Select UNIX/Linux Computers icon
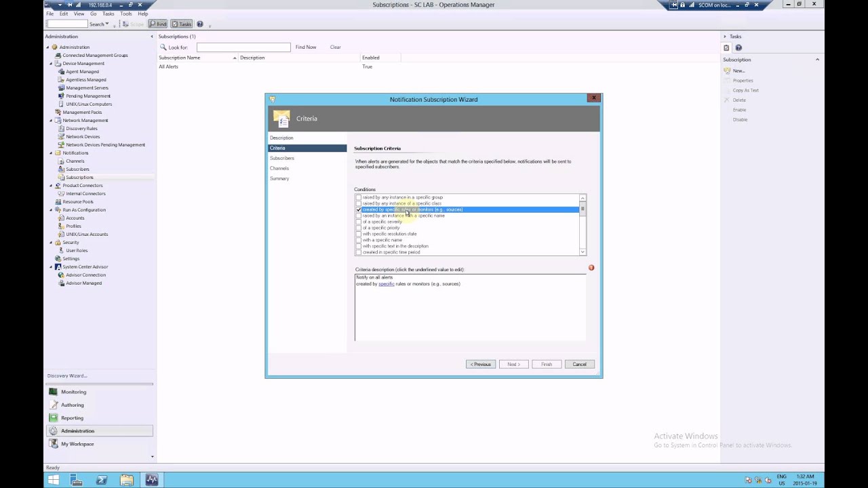 tap(62, 104)
